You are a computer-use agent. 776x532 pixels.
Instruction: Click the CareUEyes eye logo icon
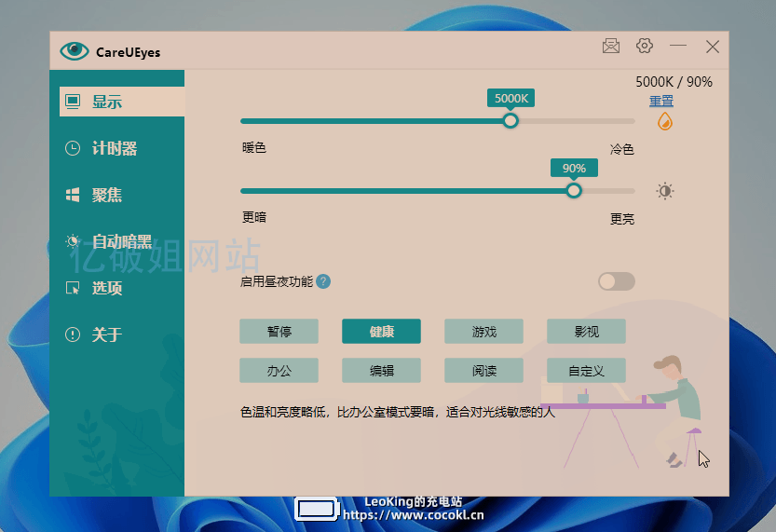[75, 50]
